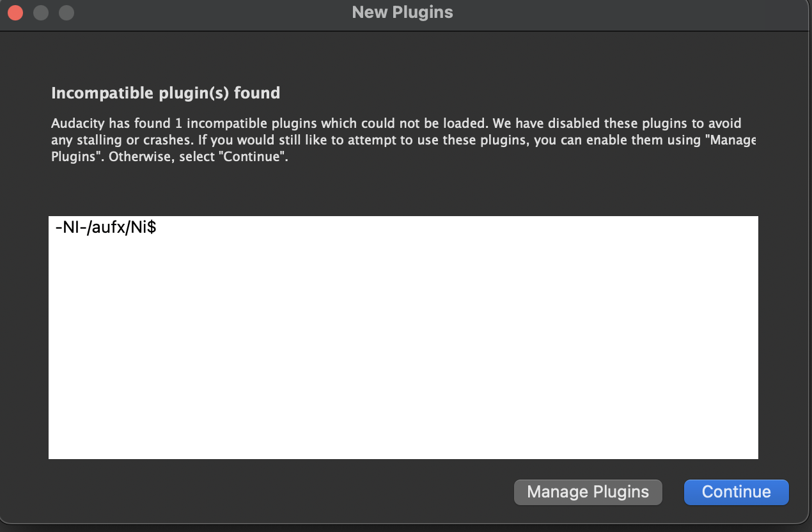The height and width of the screenshot is (532, 812).
Task: Click the red close button
Action: [x=15, y=12]
